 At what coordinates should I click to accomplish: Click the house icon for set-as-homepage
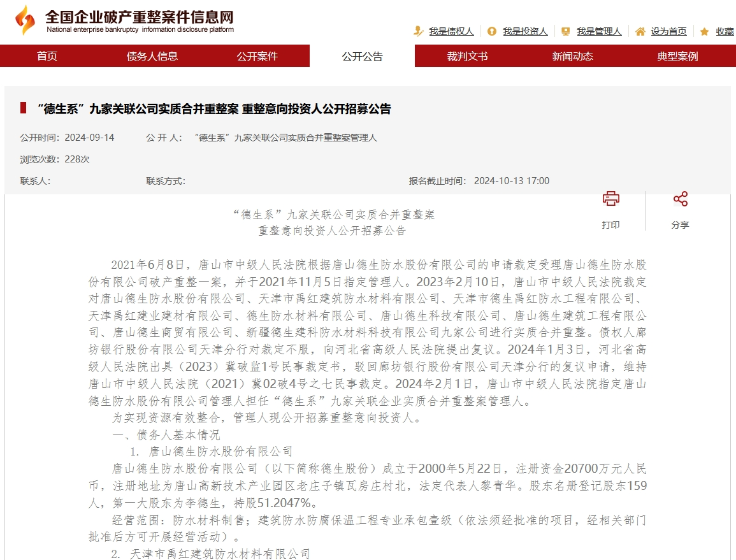(640, 31)
